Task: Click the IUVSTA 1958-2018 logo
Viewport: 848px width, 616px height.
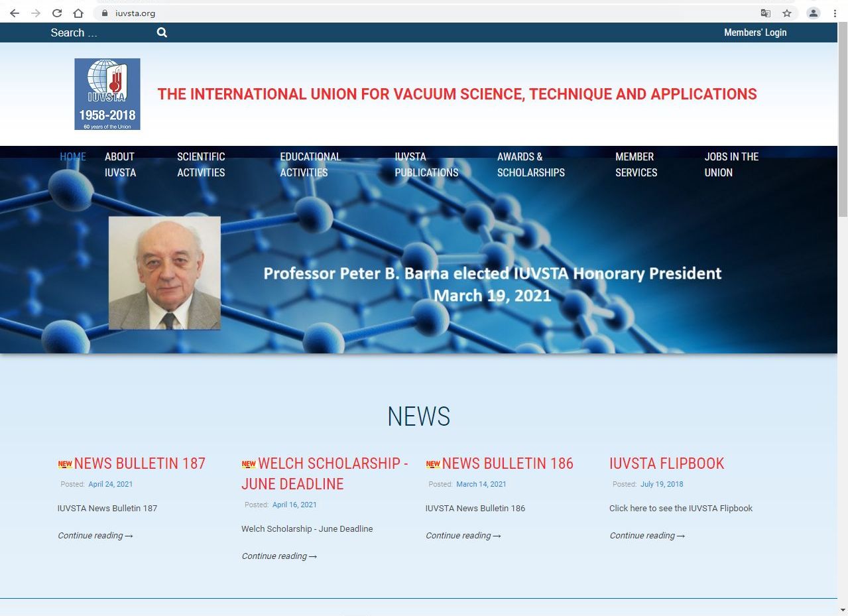Action: pyautogui.click(x=107, y=94)
